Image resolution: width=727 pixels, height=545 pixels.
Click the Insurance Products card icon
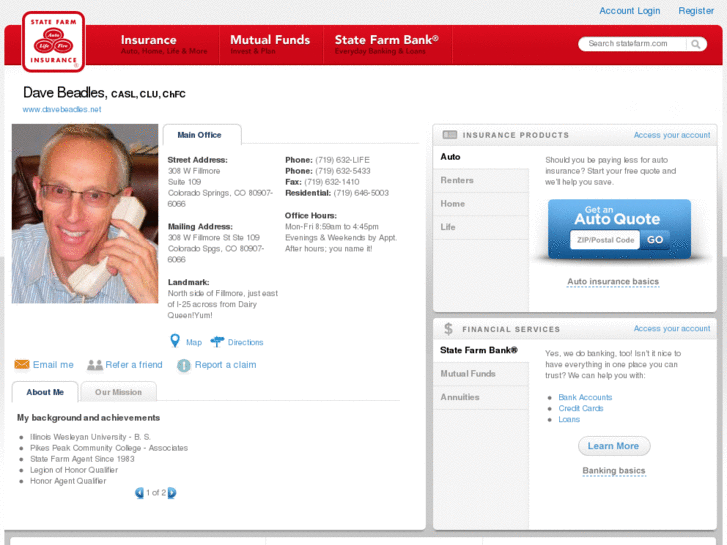tap(449, 135)
